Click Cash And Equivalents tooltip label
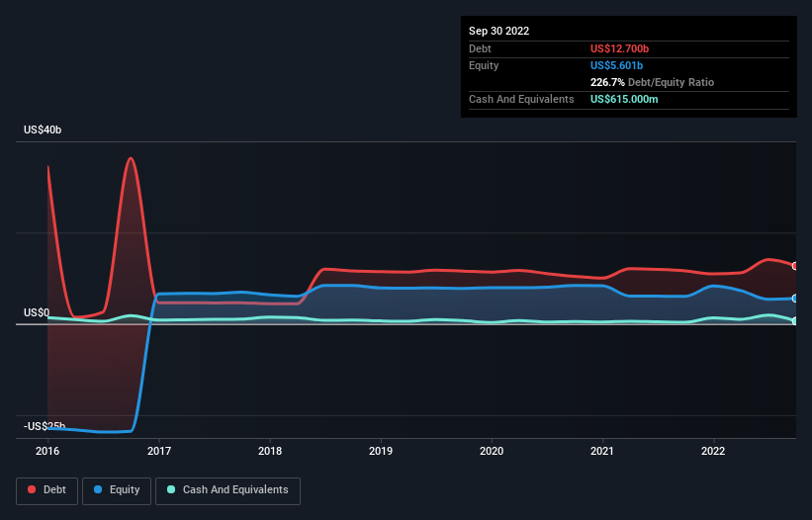 (x=521, y=99)
